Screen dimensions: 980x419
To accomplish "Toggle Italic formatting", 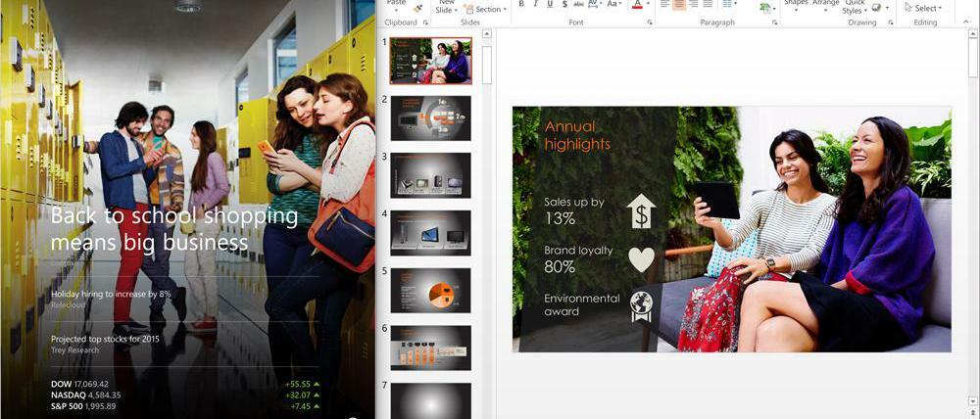I will point(536,4).
